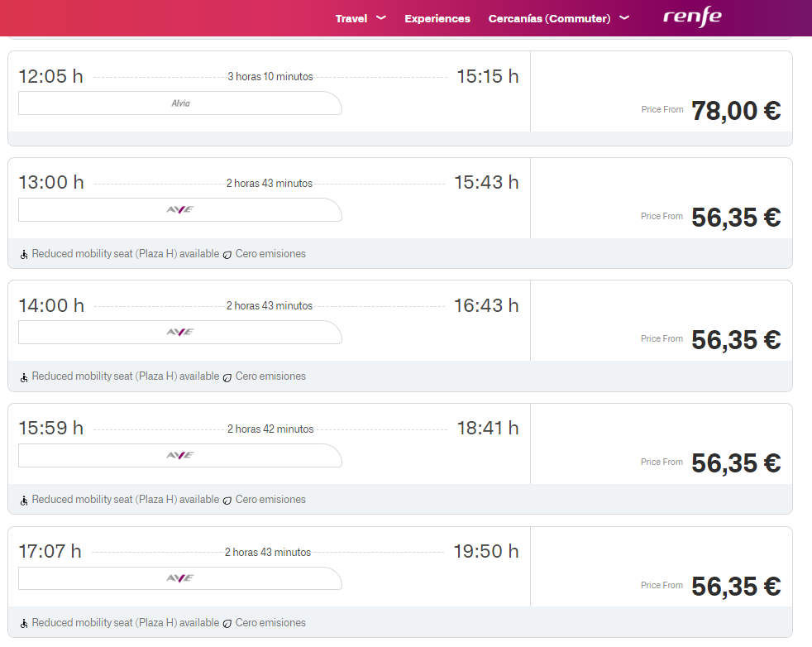The height and width of the screenshot is (647, 812).
Task: Click 'Cero emisiones' label in 14:00 row
Action: click(270, 376)
